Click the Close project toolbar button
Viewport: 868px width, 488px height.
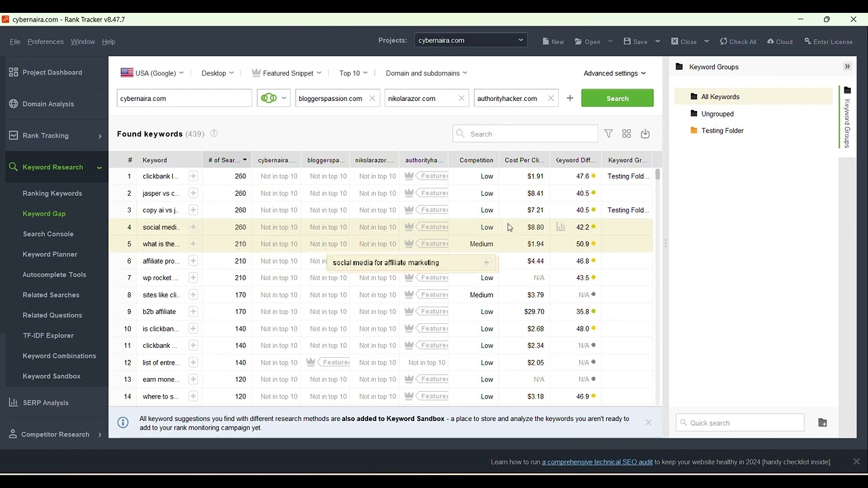[684, 41]
